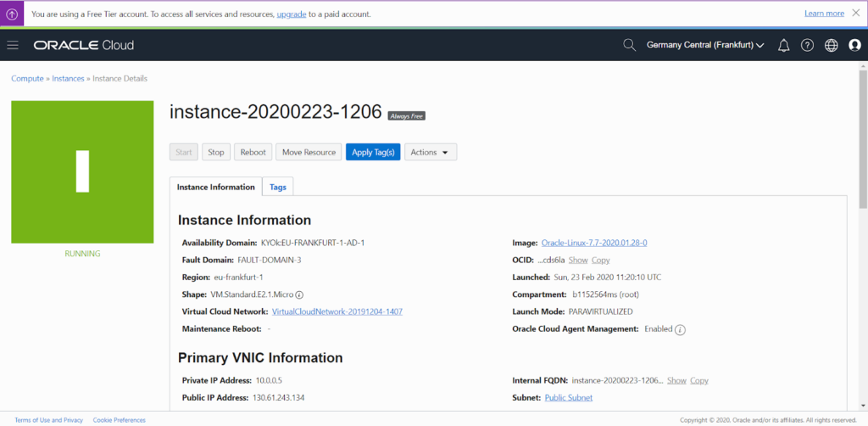Expand the Germany Central (Frankfurt) region selector

[x=705, y=45]
